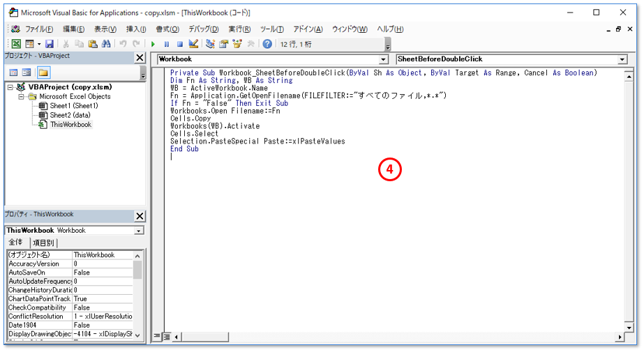Click the ChartDataPointTrack value True

pyautogui.click(x=103, y=298)
